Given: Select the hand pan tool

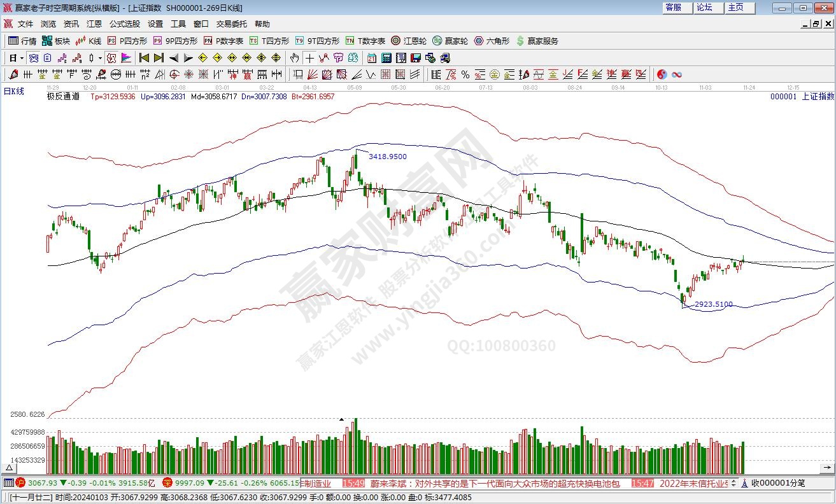Looking at the screenshot, I should [x=294, y=58].
